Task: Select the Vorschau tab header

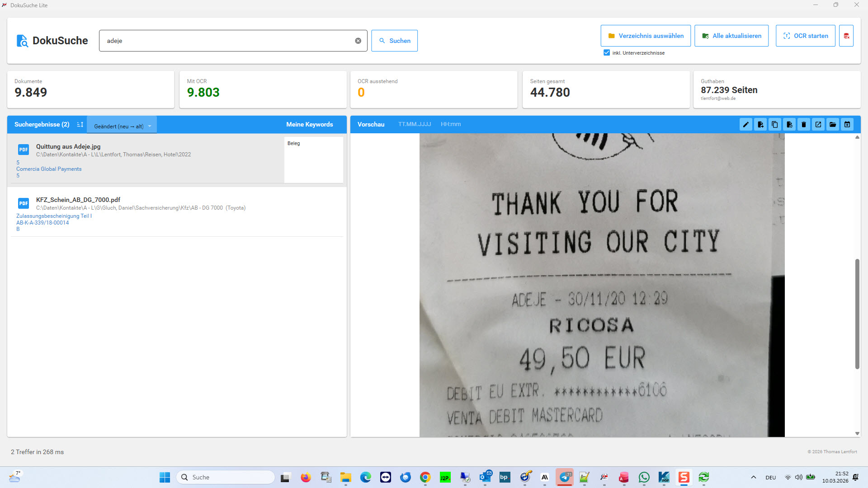Action: pyautogui.click(x=371, y=124)
